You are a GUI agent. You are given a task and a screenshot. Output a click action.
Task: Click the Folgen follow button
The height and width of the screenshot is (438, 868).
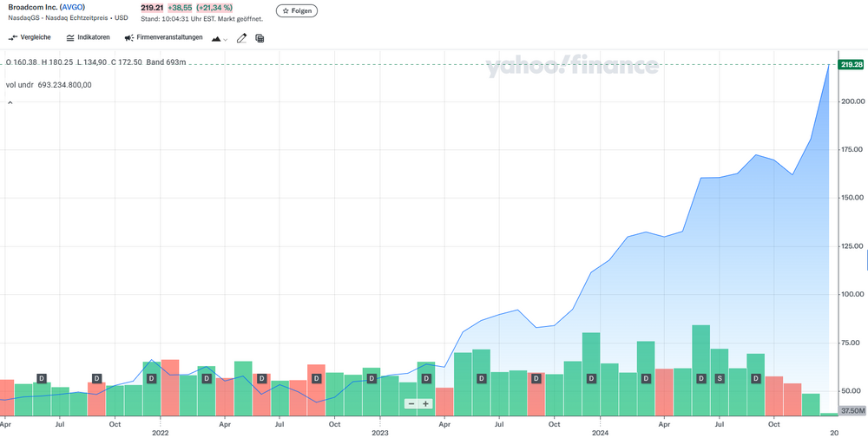click(x=297, y=11)
